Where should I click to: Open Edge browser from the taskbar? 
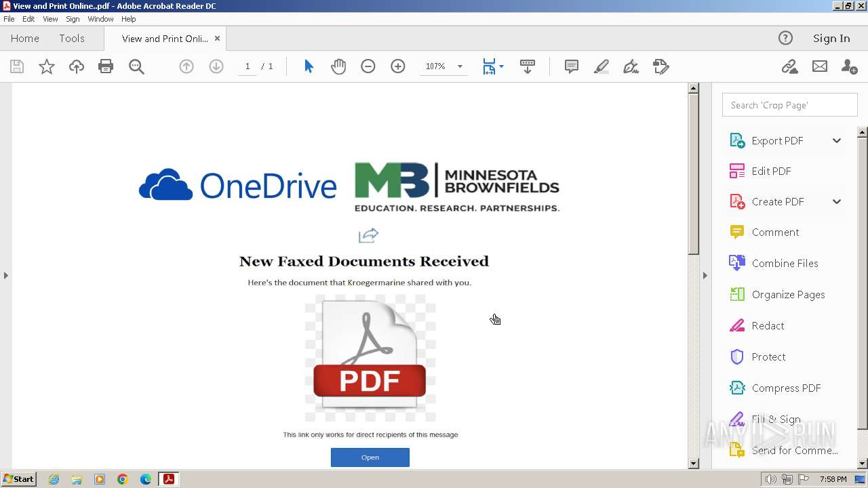(146, 479)
